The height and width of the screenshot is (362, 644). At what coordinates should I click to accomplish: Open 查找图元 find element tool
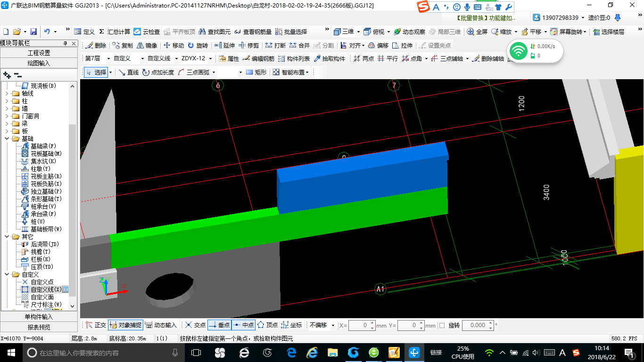(215, 32)
